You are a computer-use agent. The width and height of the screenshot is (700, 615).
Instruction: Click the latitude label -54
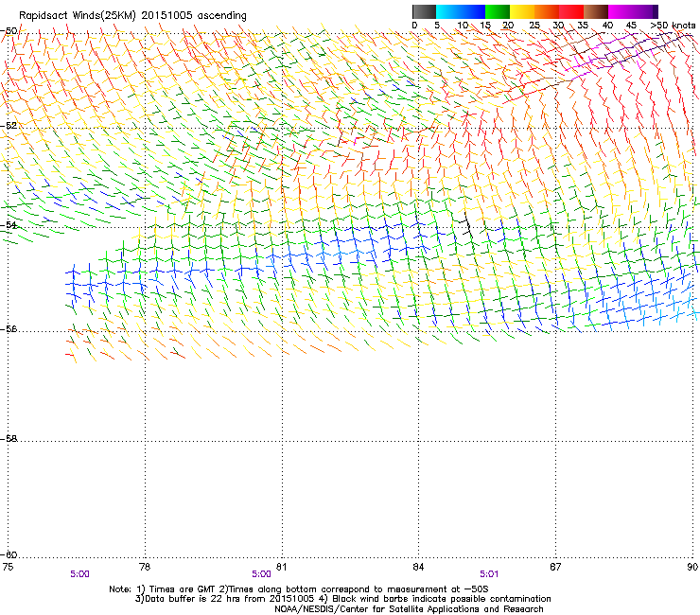pyautogui.click(x=9, y=224)
